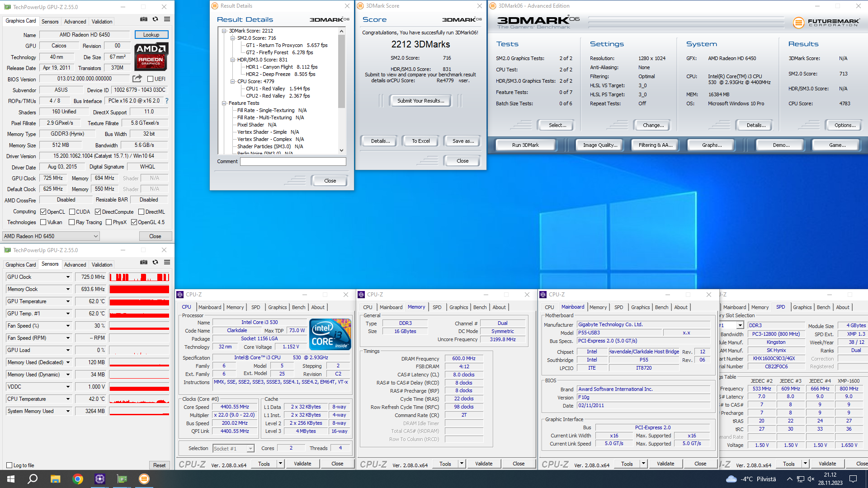
Task: Click the Intel Core i3 inside logo
Action: coord(330,334)
